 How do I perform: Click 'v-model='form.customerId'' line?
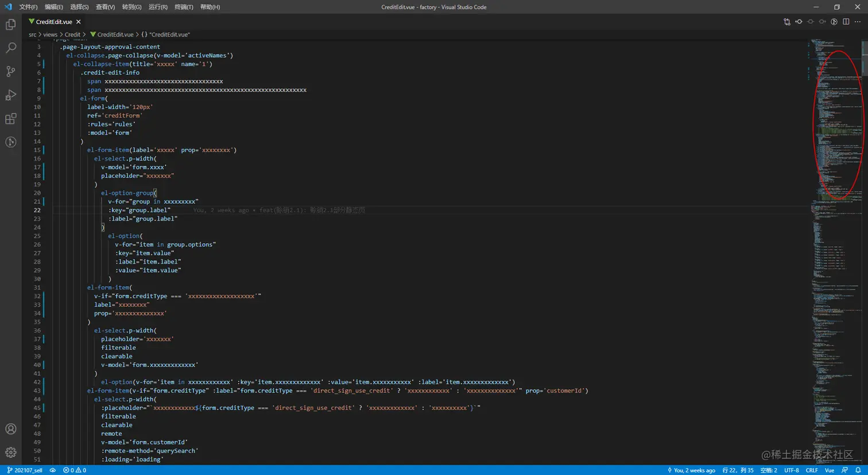point(145,442)
